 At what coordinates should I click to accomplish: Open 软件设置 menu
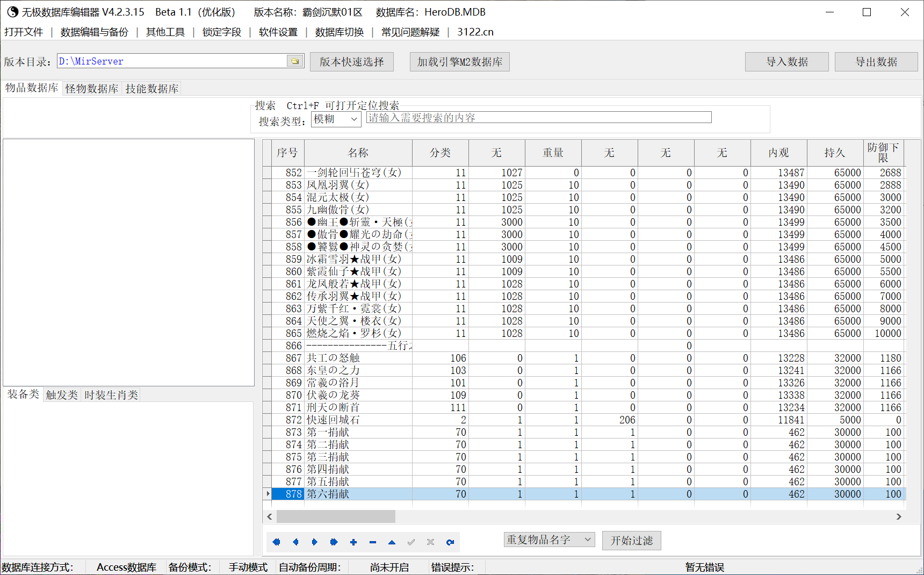[x=278, y=32]
